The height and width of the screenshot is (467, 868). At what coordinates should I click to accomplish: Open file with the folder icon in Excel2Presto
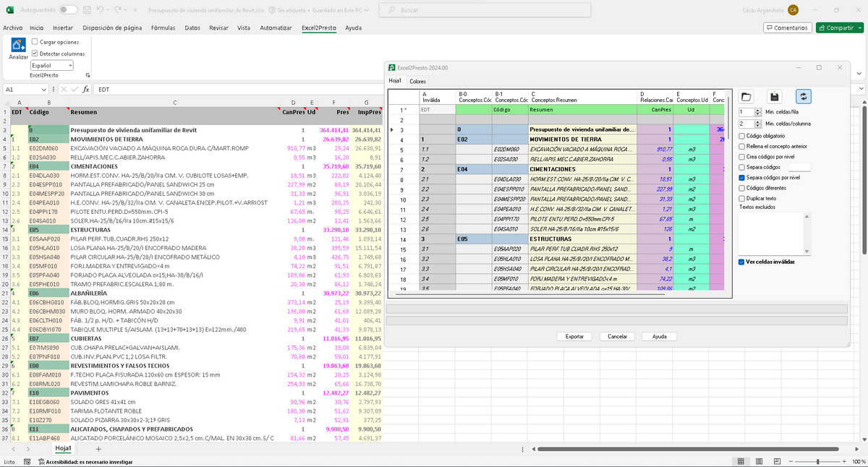746,96
